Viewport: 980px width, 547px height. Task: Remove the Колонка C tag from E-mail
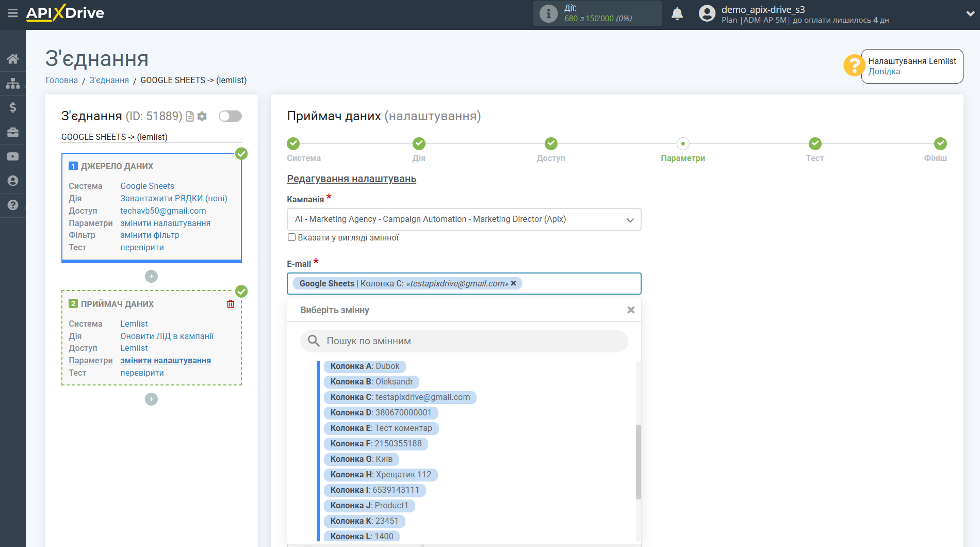tap(513, 283)
